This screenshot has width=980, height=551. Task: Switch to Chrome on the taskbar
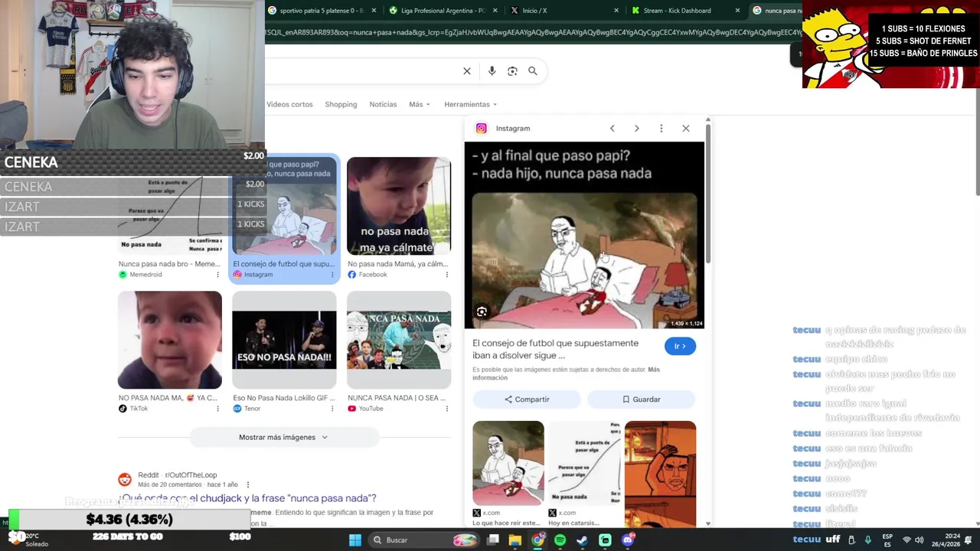click(537, 540)
